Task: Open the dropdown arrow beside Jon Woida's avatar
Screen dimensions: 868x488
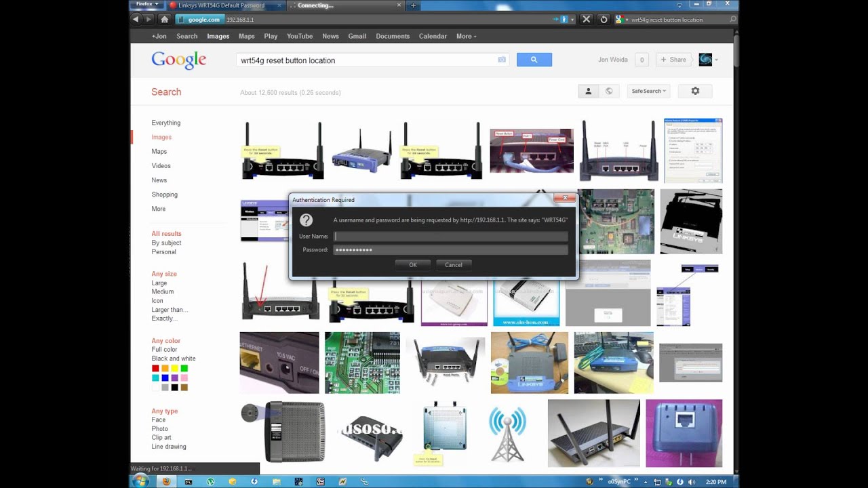Action: [x=716, y=60]
